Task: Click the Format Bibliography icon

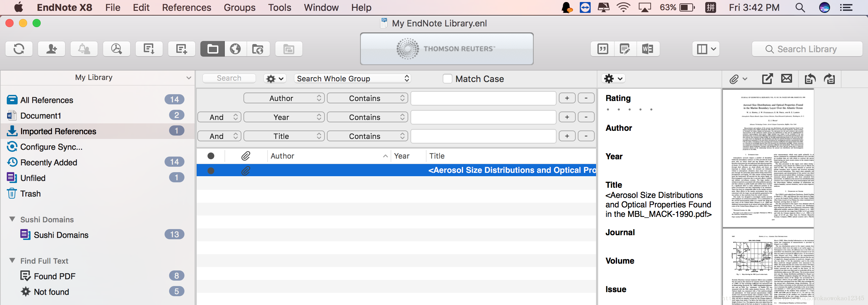Action: 625,49
